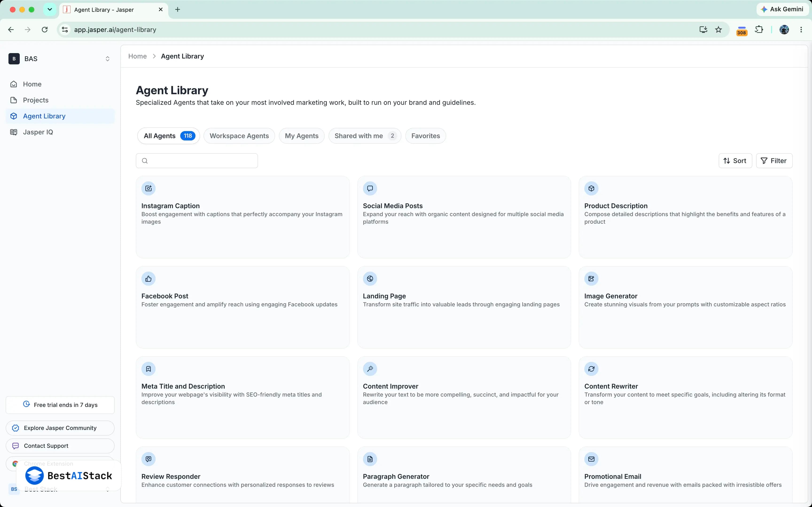Open the Paragraph Generator agent title
Image resolution: width=812 pixels, height=507 pixels.
pyautogui.click(x=396, y=476)
